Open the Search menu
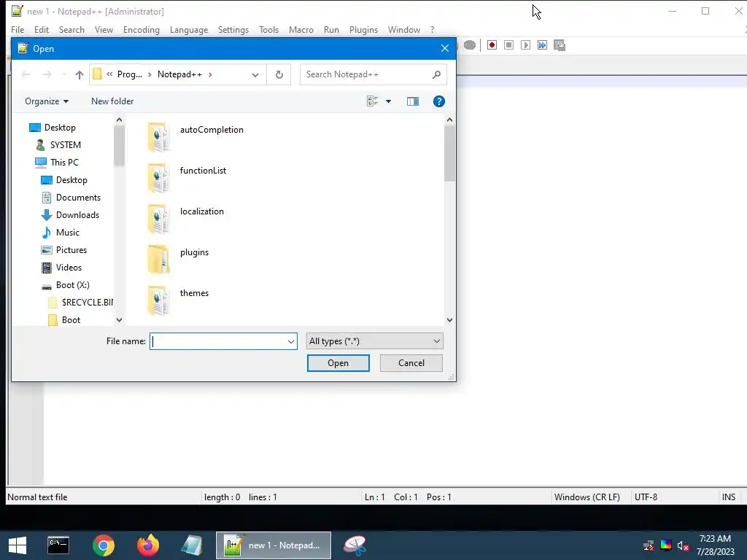The height and width of the screenshot is (560, 747). (x=71, y=29)
